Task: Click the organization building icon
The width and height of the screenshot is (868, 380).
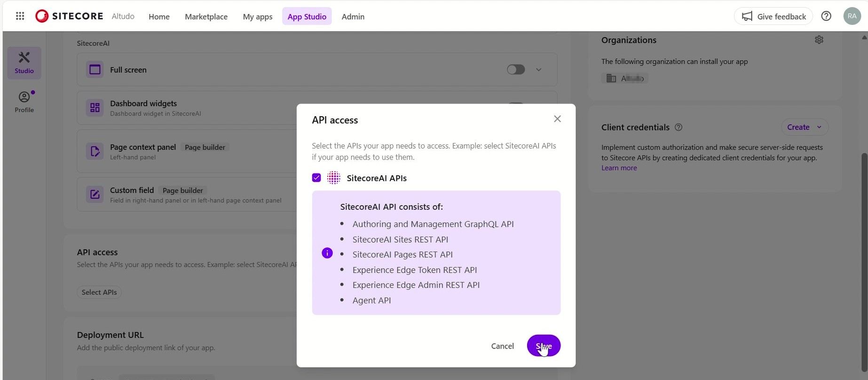Action: [611, 78]
